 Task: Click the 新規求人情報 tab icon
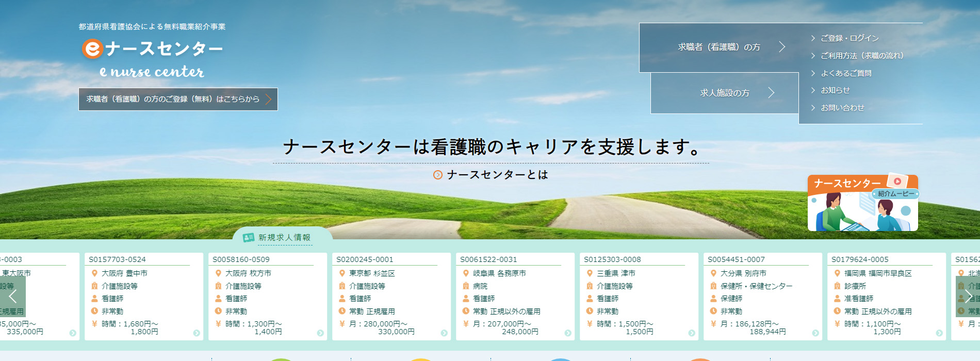[x=249, y=237]
